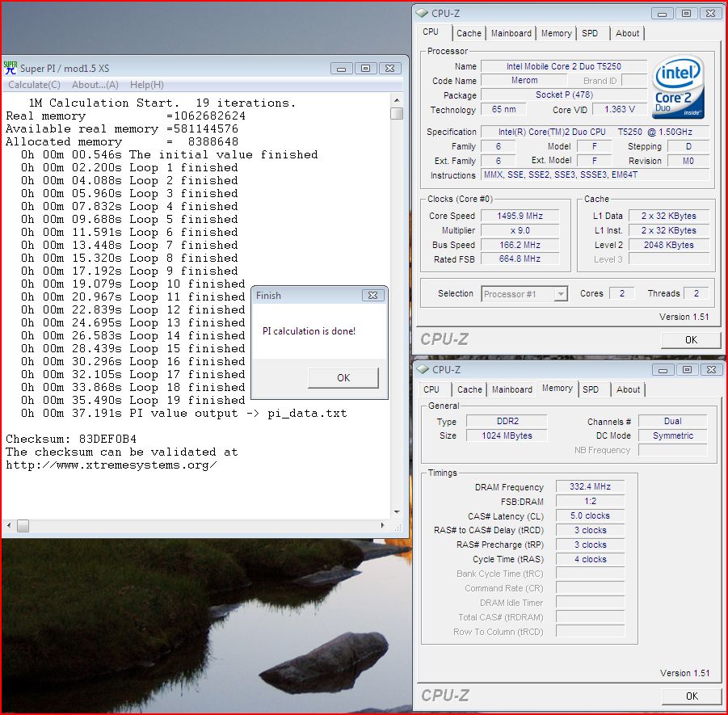The width and height of the screenshot is (728, 715).
Task: Switch to Memory tab in top CPU-Z window
Action: 556,33
